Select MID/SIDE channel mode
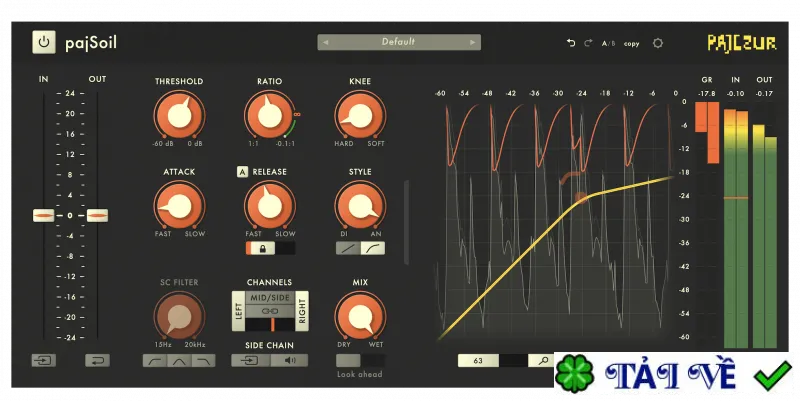 (x=270, y=297)
